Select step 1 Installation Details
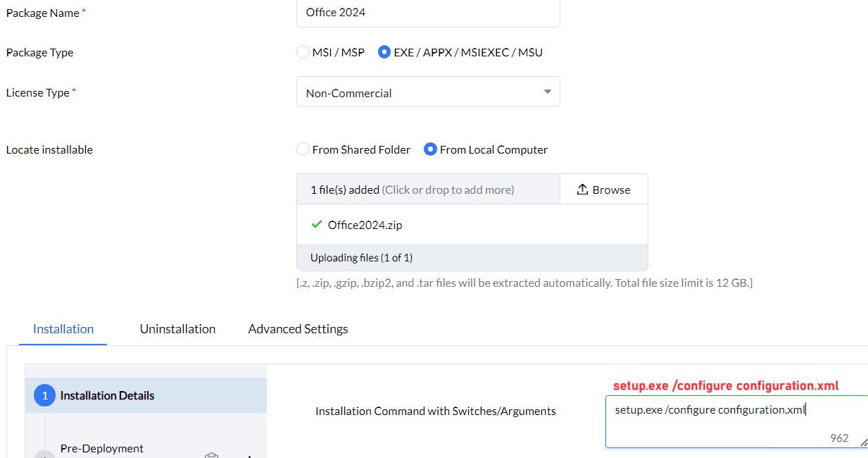 point(146,395)
